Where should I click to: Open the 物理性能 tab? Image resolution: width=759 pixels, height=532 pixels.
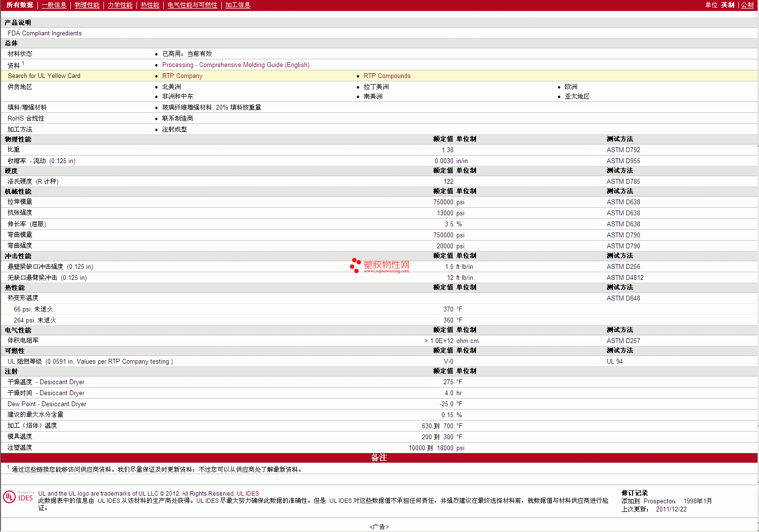87,5
